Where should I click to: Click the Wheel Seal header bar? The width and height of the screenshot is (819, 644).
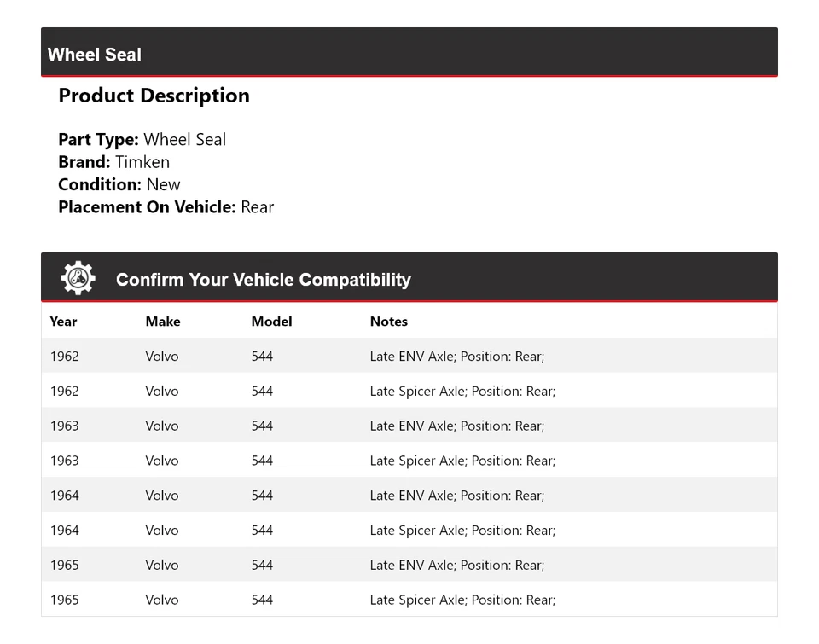[409, 53]
